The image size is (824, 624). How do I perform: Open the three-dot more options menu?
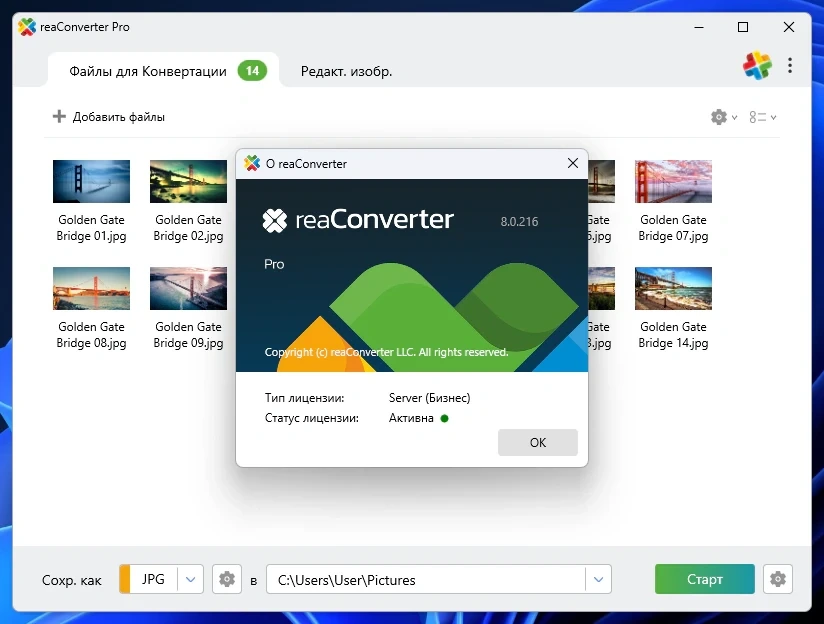coord(790,65)
